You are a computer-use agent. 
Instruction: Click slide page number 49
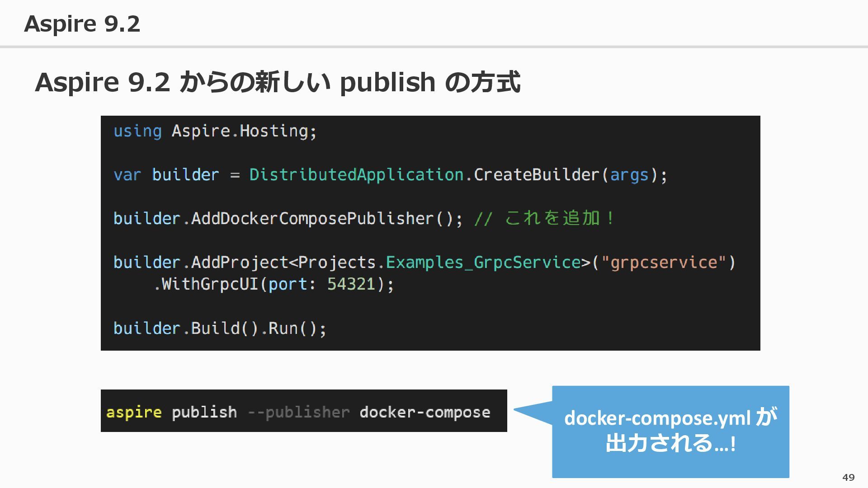click(x=848, y=477)
